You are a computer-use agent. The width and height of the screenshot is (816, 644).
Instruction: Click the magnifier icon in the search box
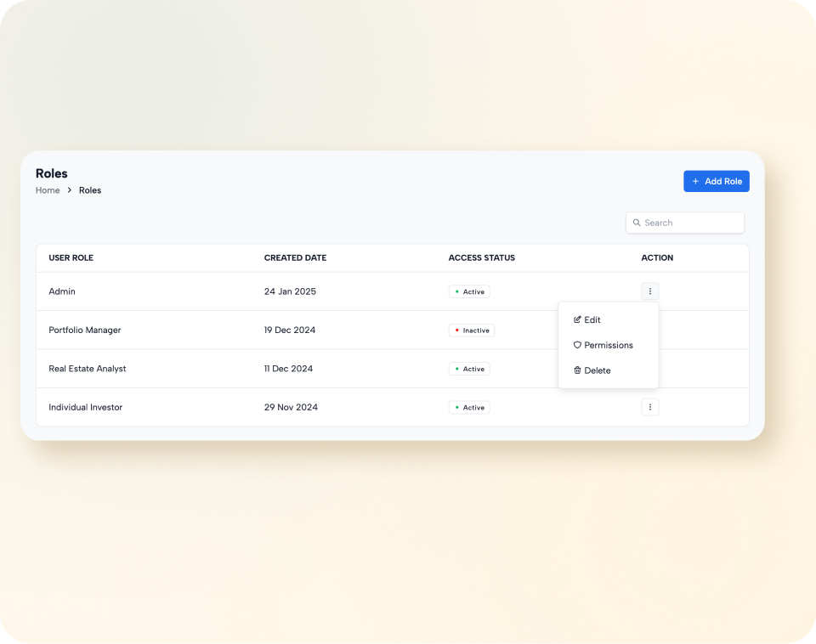coord(637,223)
